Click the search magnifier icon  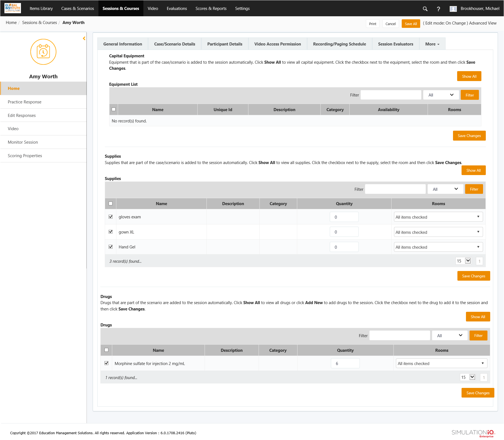tap(425, 9)
